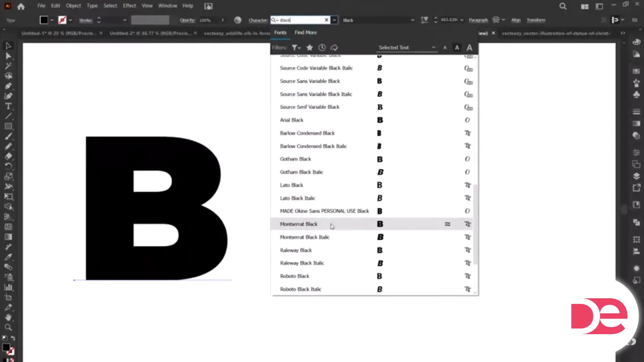
Task: Select the Rotate tool
Action: click(8, 166)
